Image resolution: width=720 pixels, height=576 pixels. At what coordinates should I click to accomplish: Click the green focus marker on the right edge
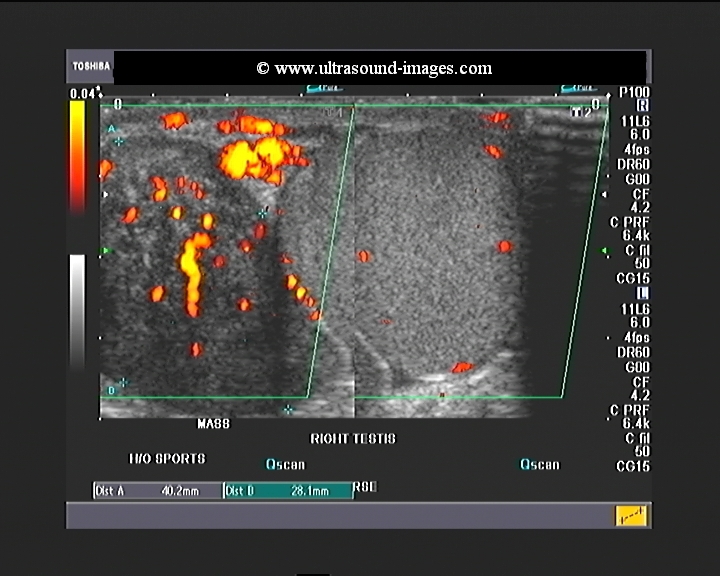tap(603, 251)
